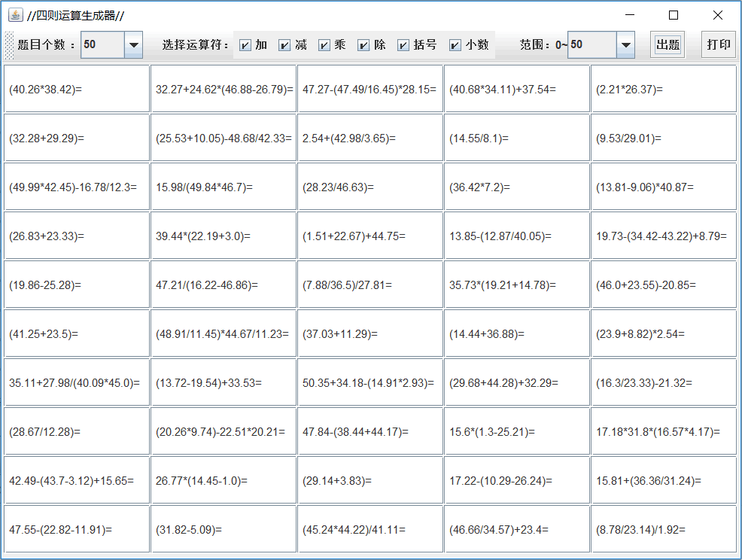Select cell (28.23/46.63)=
This screenshot has height=560, width=742.
370,187
